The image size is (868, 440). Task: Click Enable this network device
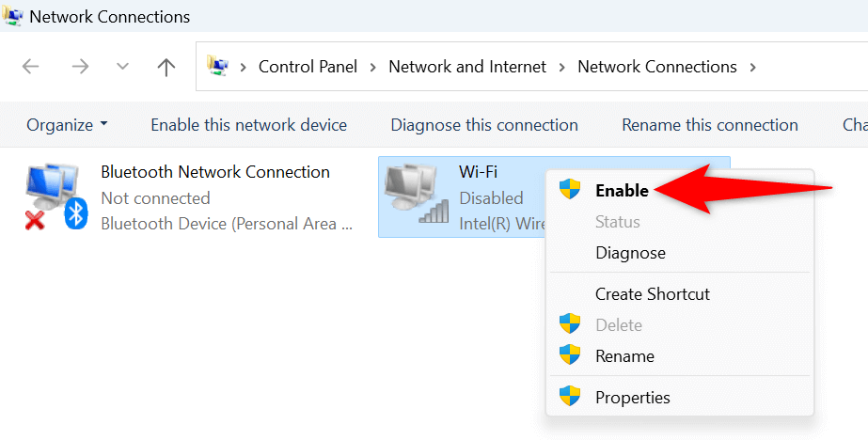[x=248, y=125]
